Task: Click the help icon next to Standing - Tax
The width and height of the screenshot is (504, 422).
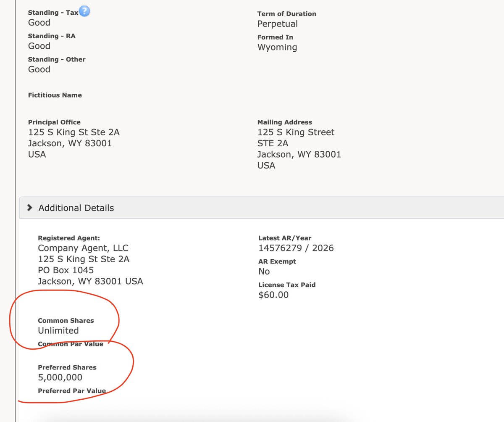Action: (x=84, y=11)
